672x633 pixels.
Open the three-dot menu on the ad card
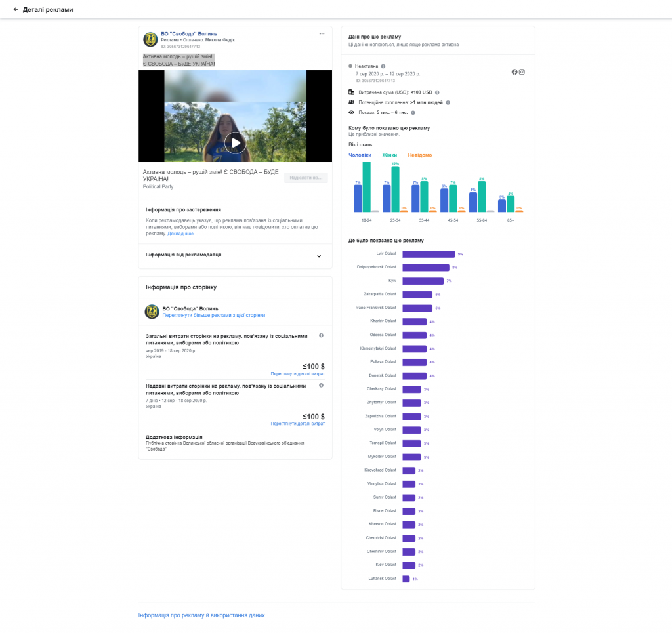click(x=322, y=33)
